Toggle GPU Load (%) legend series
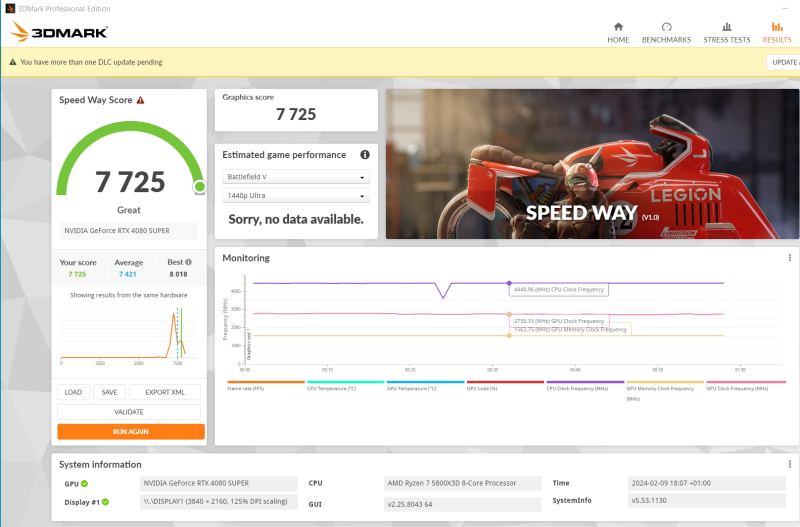The width and height of the screenshot is (800, 527). tap(505, 385)
